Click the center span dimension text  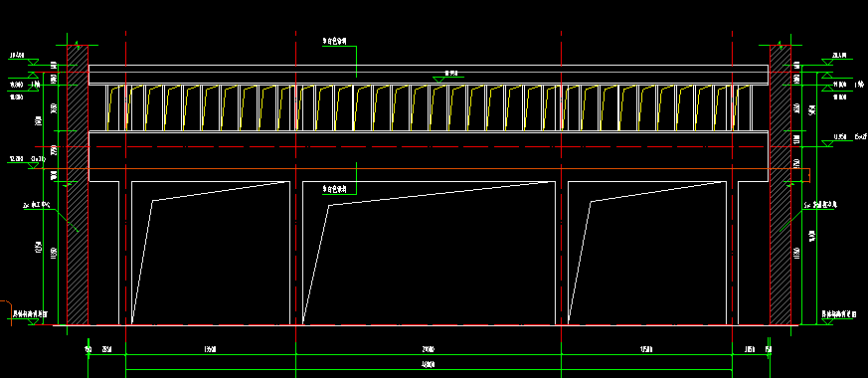pos(429,350)
